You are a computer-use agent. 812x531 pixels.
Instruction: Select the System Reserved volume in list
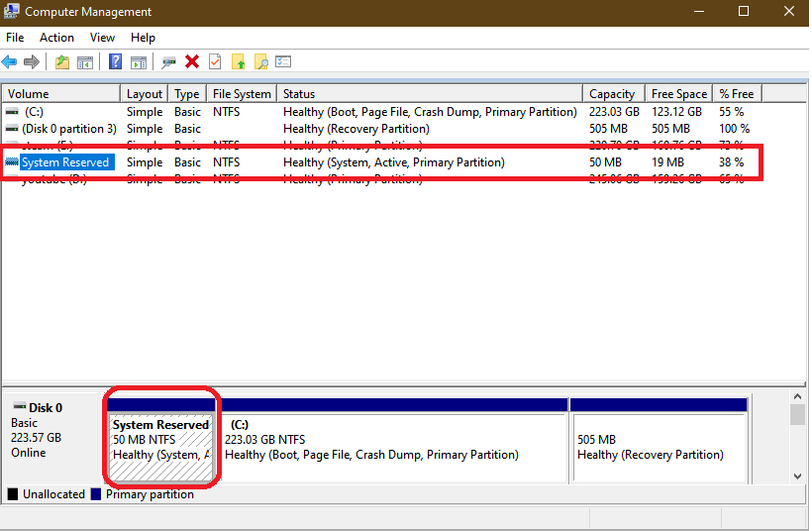65,162
